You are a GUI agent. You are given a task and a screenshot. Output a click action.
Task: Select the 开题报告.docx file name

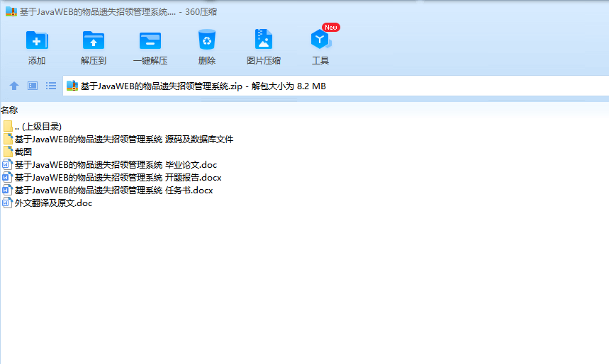[118, 178]
